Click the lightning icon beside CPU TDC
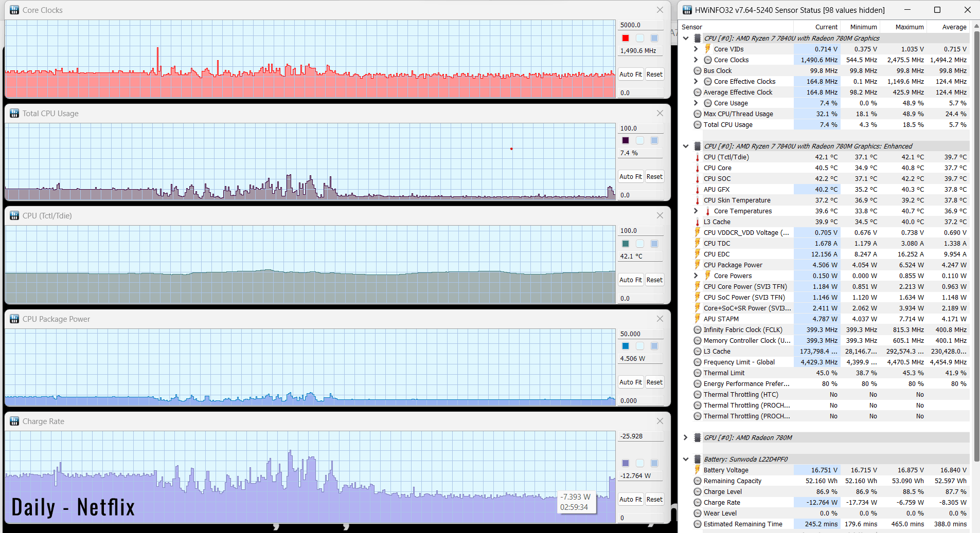The width and height of the screenshot is (980, 533). [698, 243]
